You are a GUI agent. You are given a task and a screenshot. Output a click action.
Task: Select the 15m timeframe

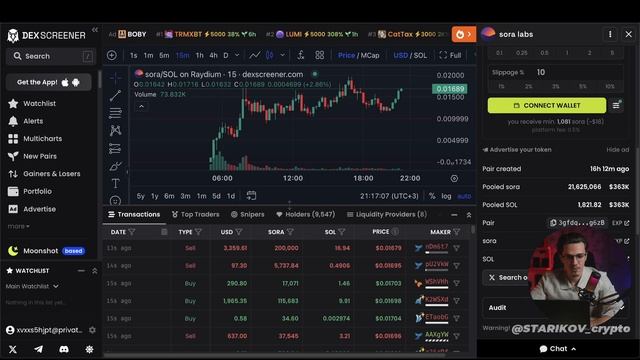[182, 56]
